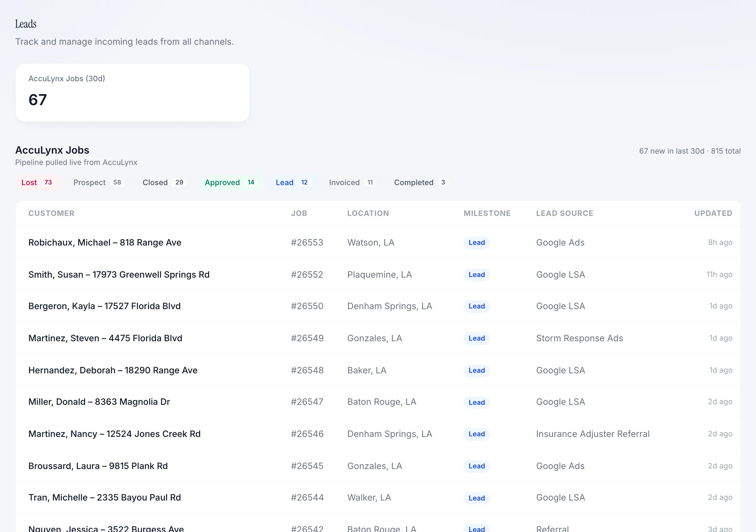This screenshot has width=756, height=532.
Task: Click the Walker, LA location cell
Action: point(369,498)
